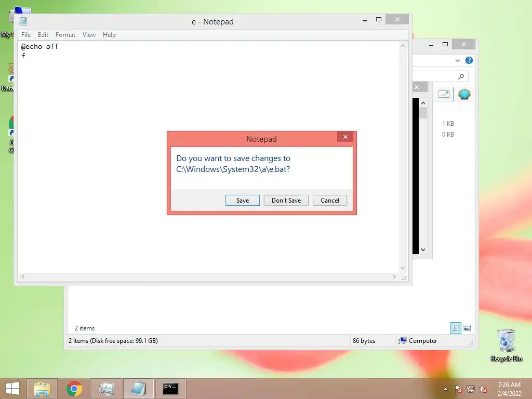
Task: Click Notepad horizontal scroll left arrow
Action: point(23,277)
